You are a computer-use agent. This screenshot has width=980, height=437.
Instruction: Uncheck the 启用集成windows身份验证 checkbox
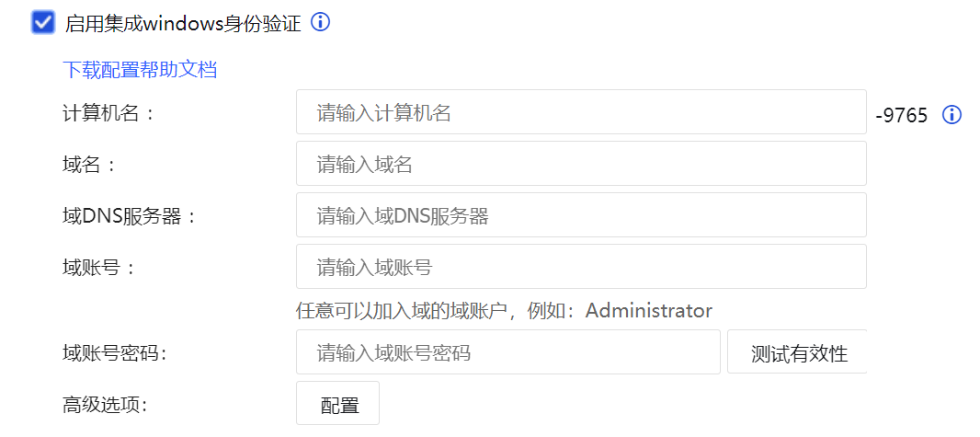tap(43, 23)
